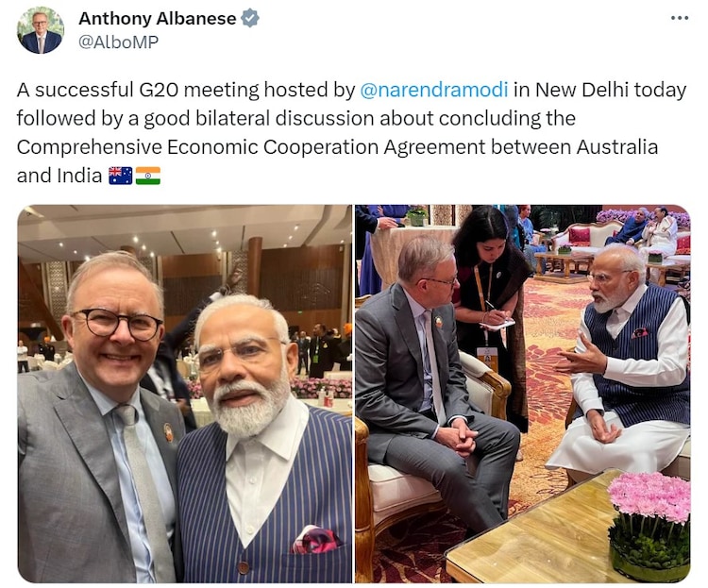Click the Australian flag emoji
This screenshot has width=708, height=588.
point(121,176)
